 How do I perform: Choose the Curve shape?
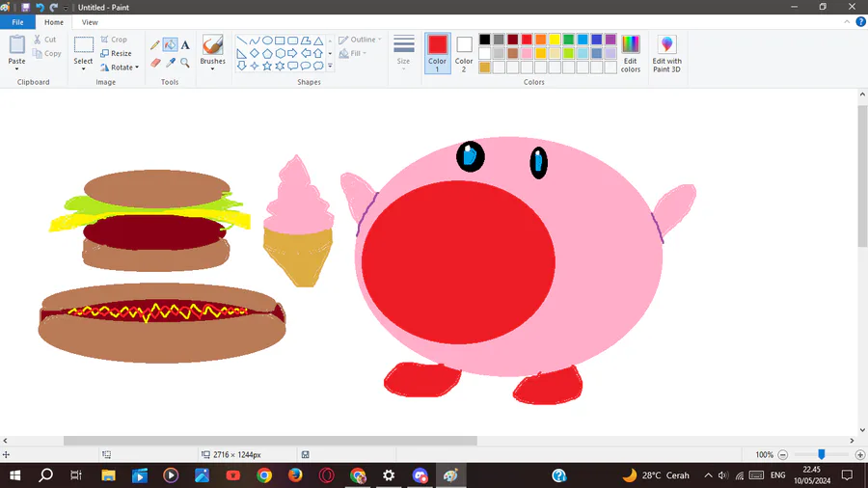(255, 41)
